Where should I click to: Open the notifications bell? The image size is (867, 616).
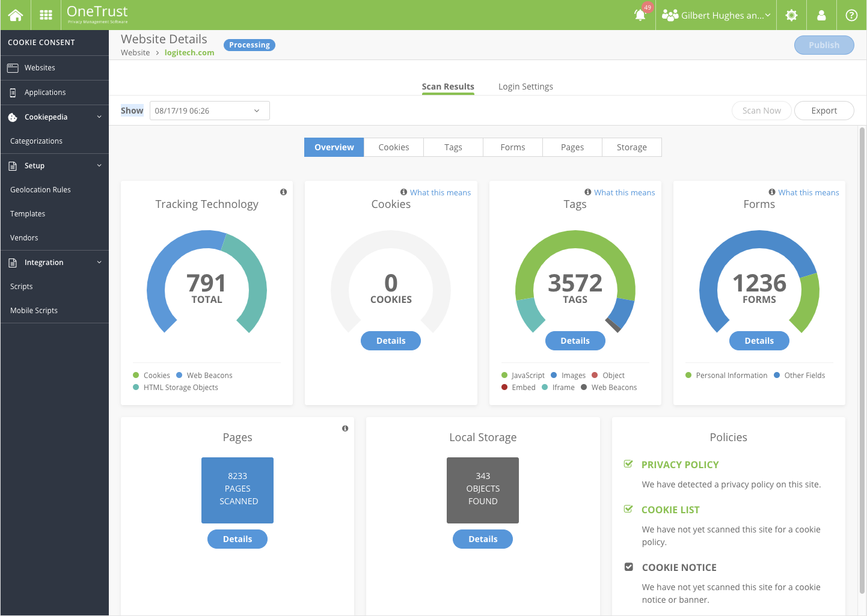640,16
